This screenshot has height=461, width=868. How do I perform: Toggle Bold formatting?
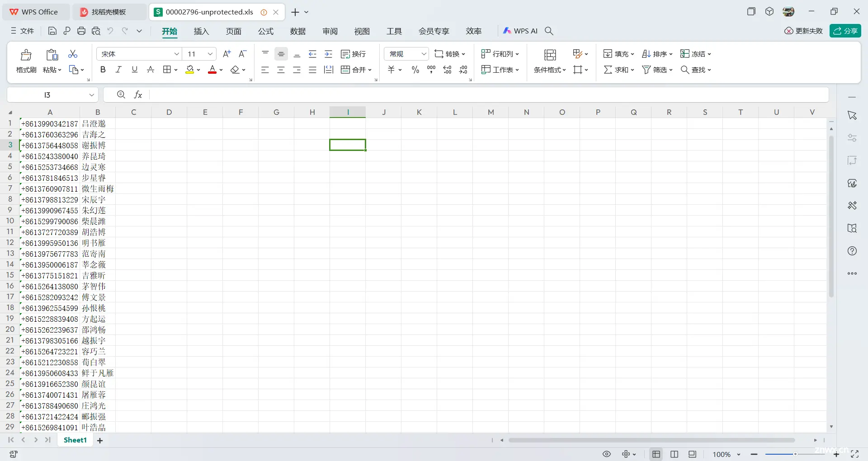(103, 70)
